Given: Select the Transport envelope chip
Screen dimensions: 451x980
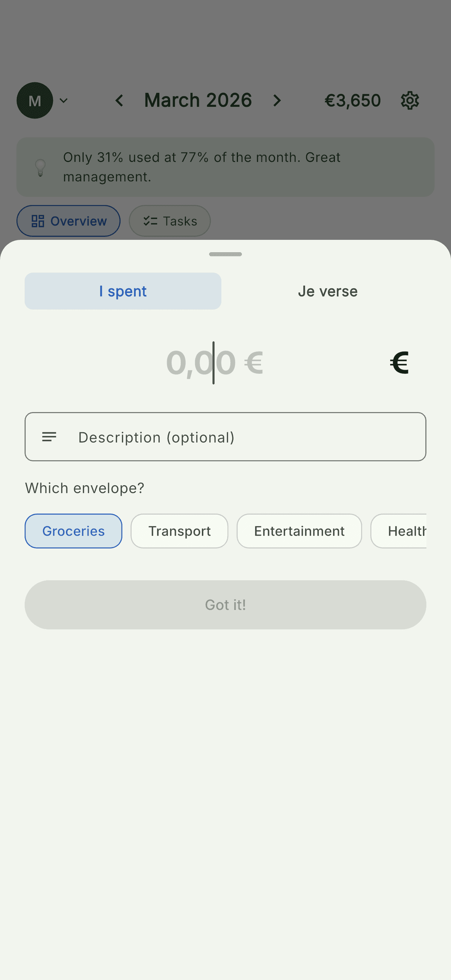Looking at the screenshot, I should click(180, 531).
